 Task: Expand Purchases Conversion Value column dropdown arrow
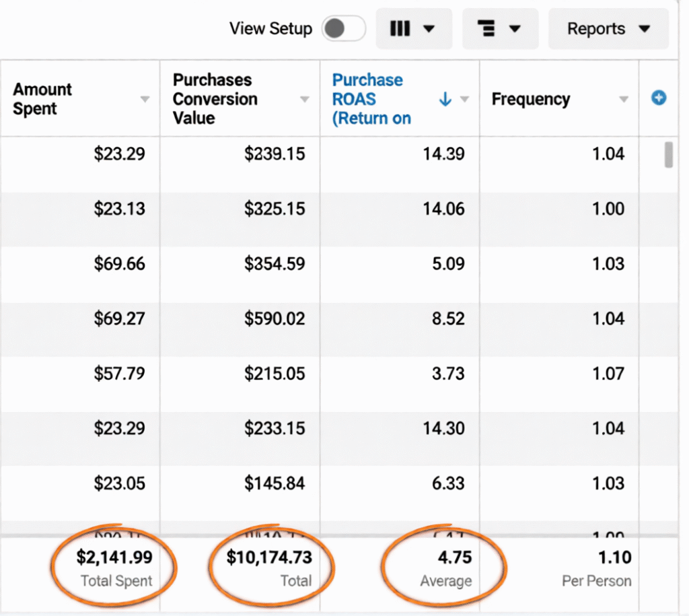305,100
